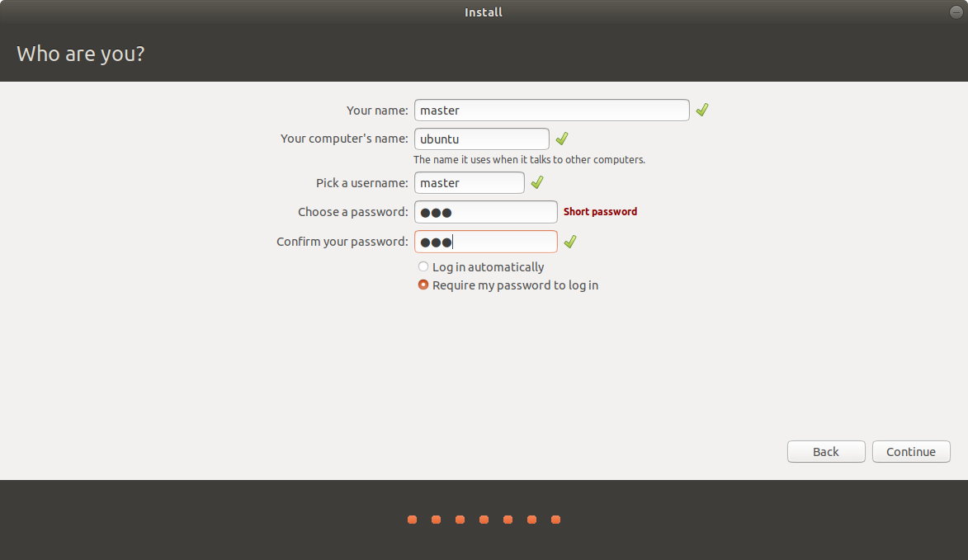Click the green checkmark beside Your name

pyautogui.click(x=702, y=110)
